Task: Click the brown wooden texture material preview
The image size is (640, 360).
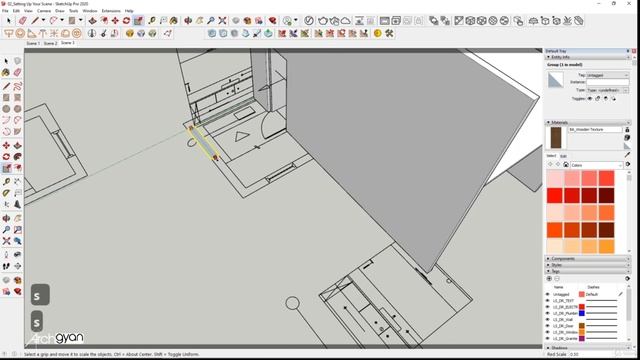Action: pyautogui.click(x=556, y=138)
